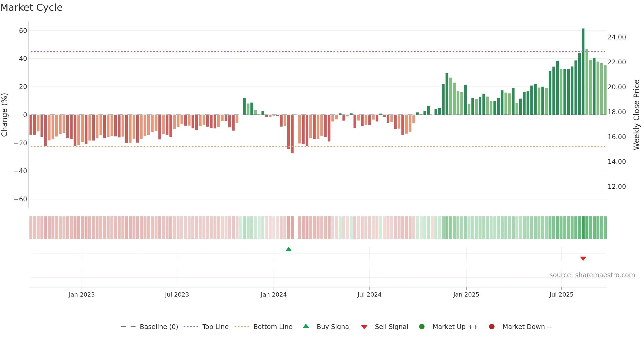Click the 22.00 price axis label

click(617, 62)
